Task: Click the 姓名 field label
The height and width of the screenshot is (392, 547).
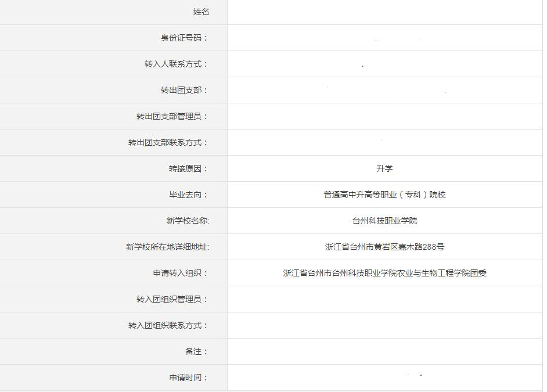Action: point(201,12)
